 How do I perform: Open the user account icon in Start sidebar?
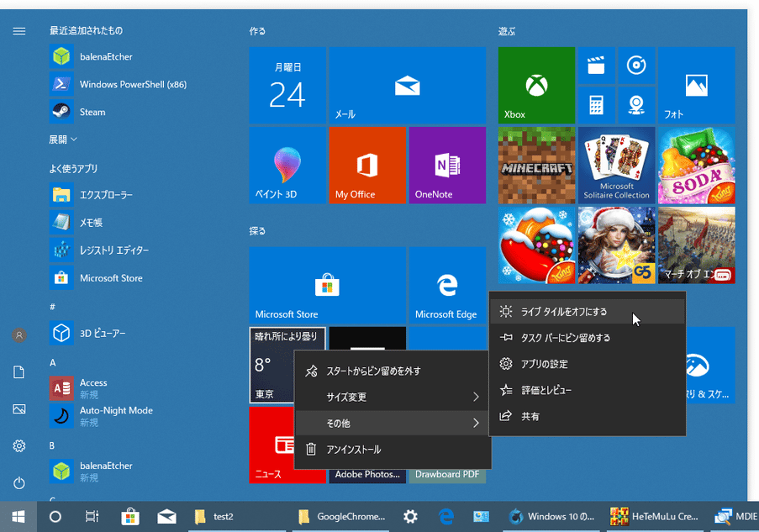[18, 335]
